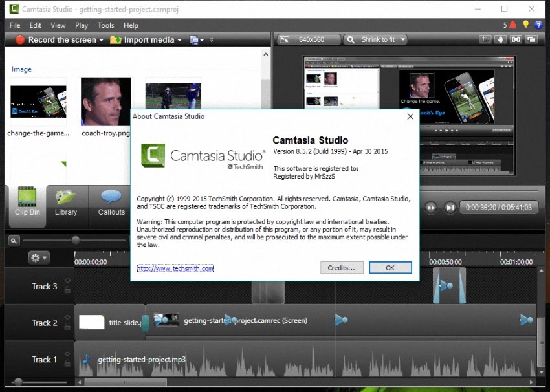Click the timeline zoom magnifier icon
The width and height of the screenshot is (550, 392).
pyautogui.click(x=14, y=240)
